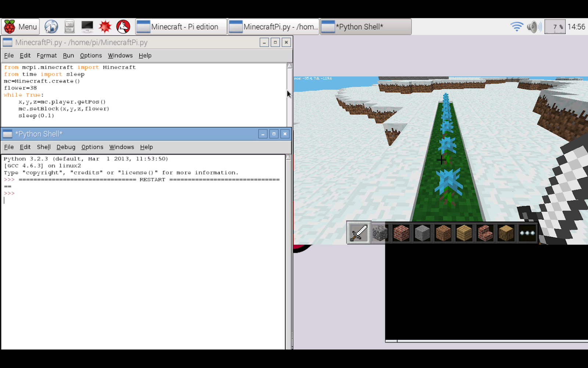Minimize the Python Shell window
This screenshot has height=368, width=588.
pyautogui.click(x=263, y=134)
